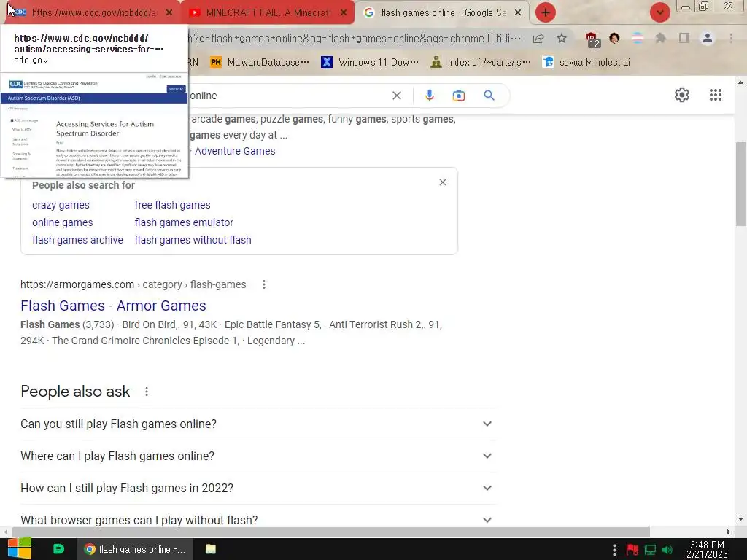Viewport: 747px width, 560px height.
Task: Open the MalwareDatabase bookmark
Action: tap(260, 63)
